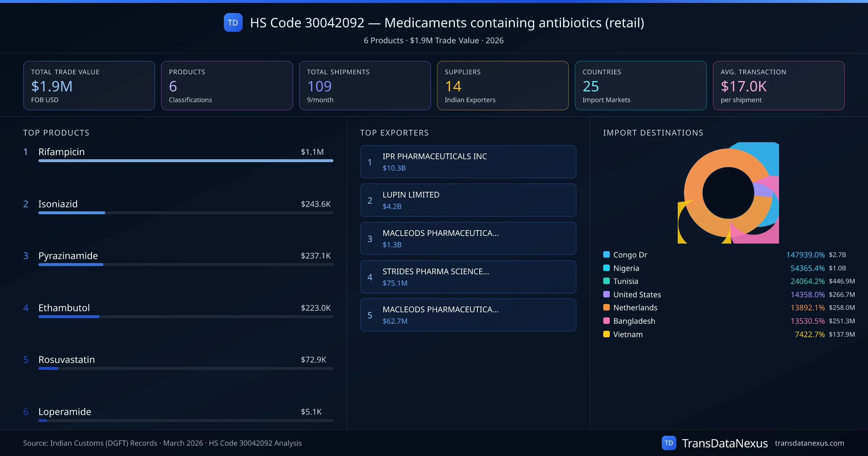Click the Netherlands orange legend swatch

pyautogui.click(x=607, y=307)
